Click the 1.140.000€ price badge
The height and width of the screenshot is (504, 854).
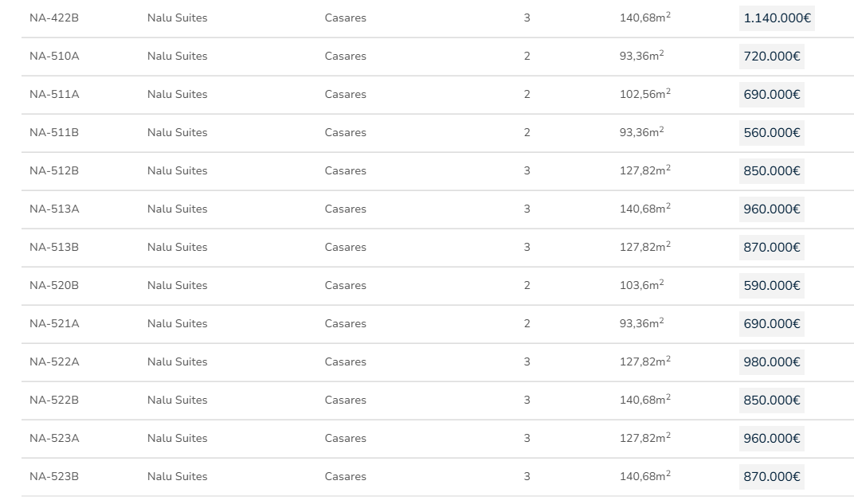click(777, 18)
